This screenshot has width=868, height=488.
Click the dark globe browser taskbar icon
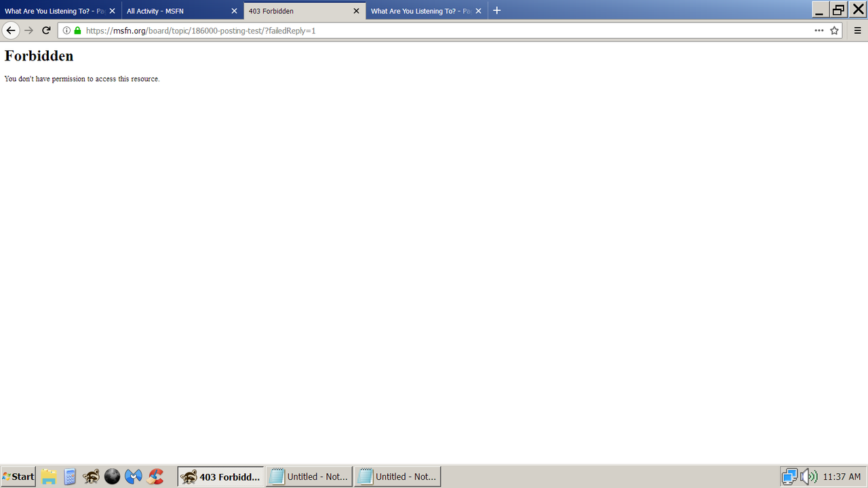pyautogui.click(x=112, y=476)
